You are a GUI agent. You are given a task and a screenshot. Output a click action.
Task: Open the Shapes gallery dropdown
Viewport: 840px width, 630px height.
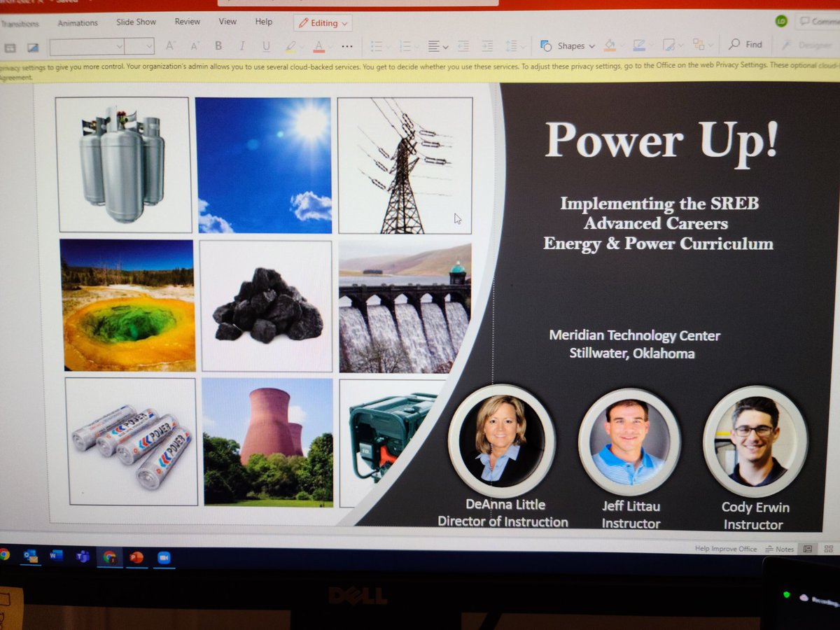pyautogui.click(x=568, y=45)
